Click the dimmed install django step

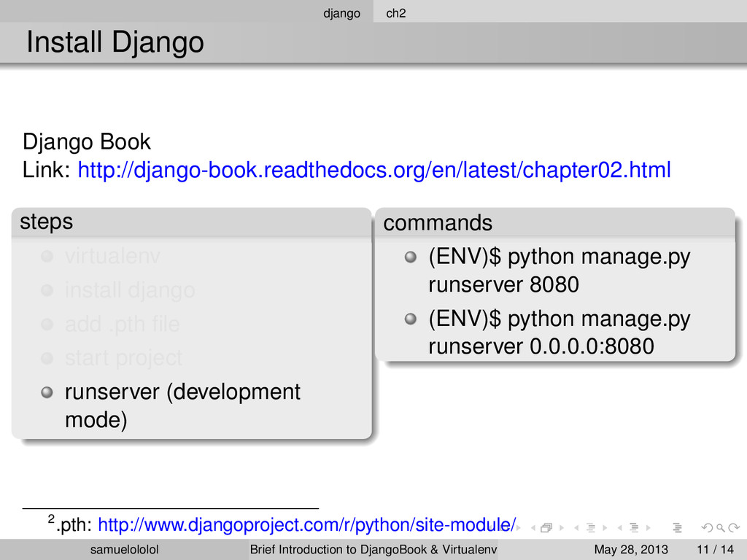pyautogui.click(x=130, y=290)
